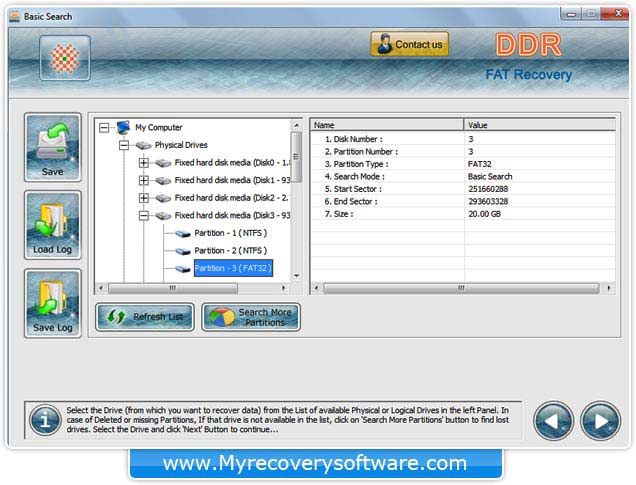Click the End Sector row label
Screen dimensions: 636x485
point(351,202)
